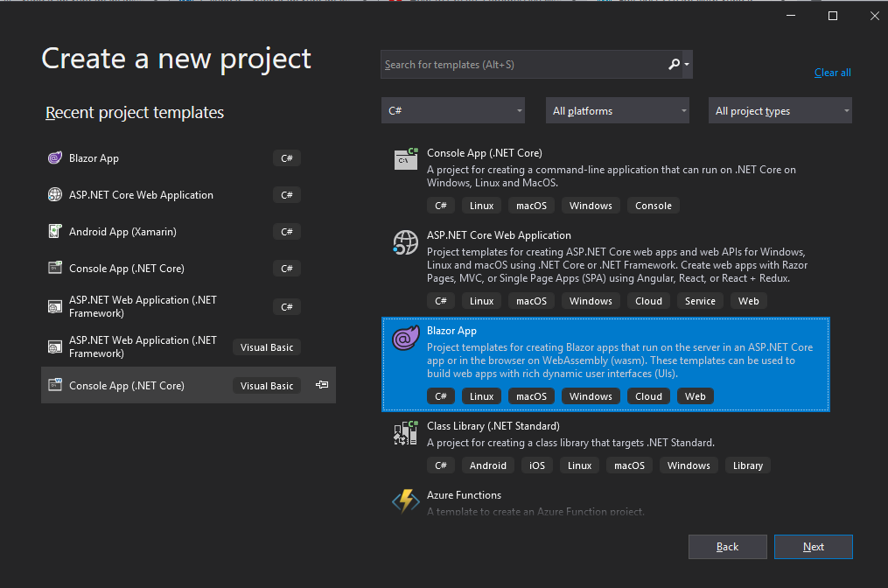Viewport: 888px width, 588px height.
Task: Toggle the Library tag under Class Library
Action: click(747, 465)
